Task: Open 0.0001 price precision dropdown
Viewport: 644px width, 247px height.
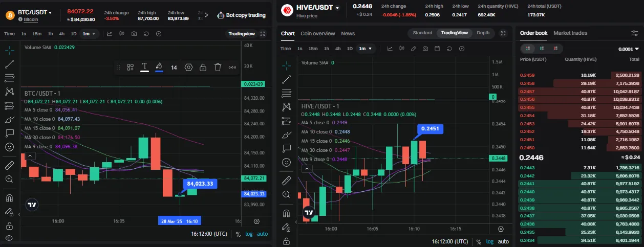Action: (629, 49)
